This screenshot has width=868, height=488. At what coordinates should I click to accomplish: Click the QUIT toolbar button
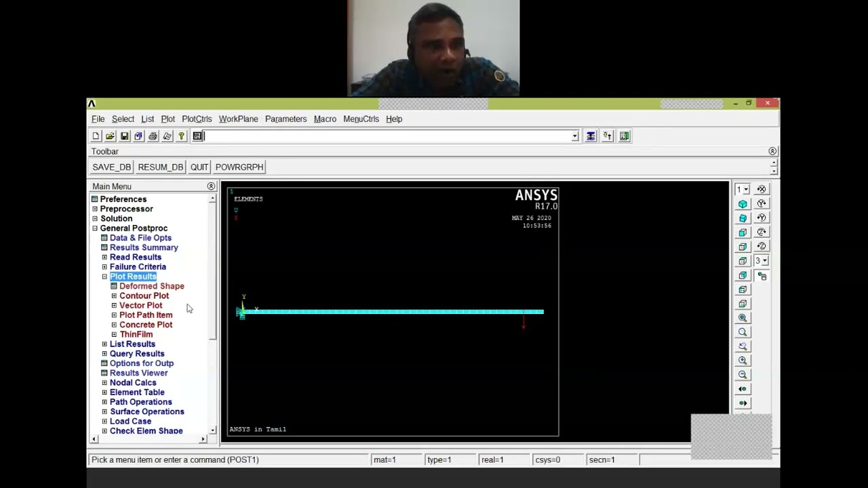click(199, 167)
